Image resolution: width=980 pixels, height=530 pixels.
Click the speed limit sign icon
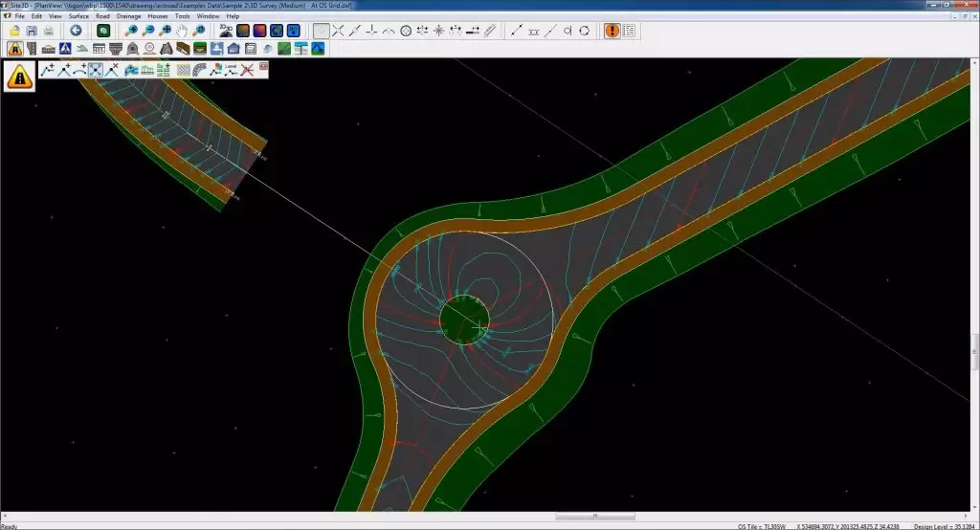tap(148, 48)
